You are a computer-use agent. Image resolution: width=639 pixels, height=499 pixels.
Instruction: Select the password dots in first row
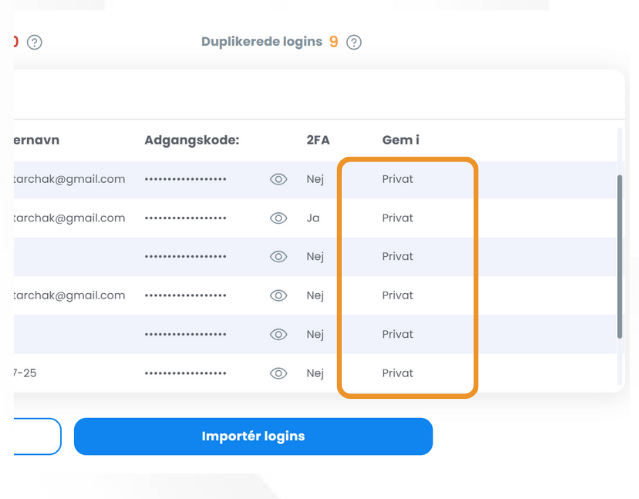pos(185,179)
